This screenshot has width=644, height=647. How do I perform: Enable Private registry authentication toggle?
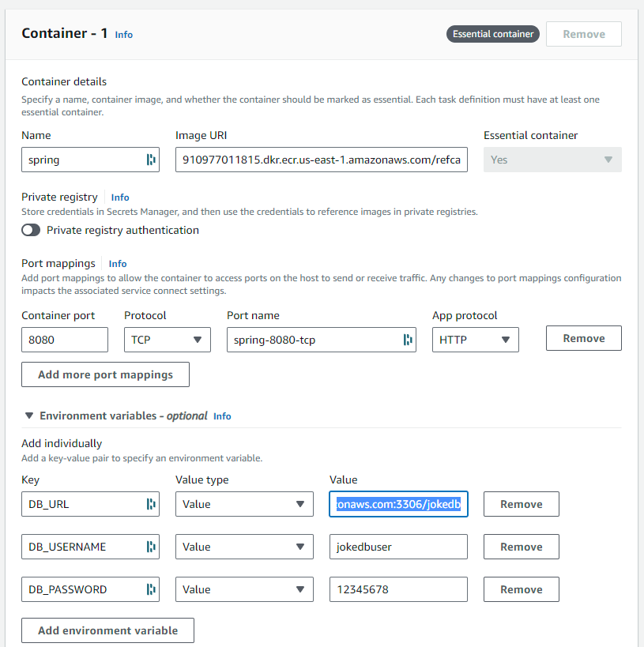[31, 231]
